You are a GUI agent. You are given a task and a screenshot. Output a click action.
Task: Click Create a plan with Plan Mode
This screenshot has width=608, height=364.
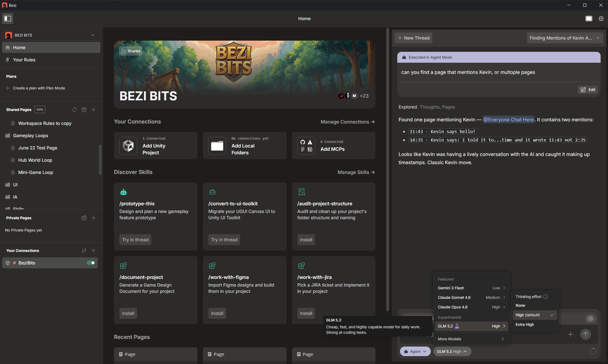(x=35, y=88)
